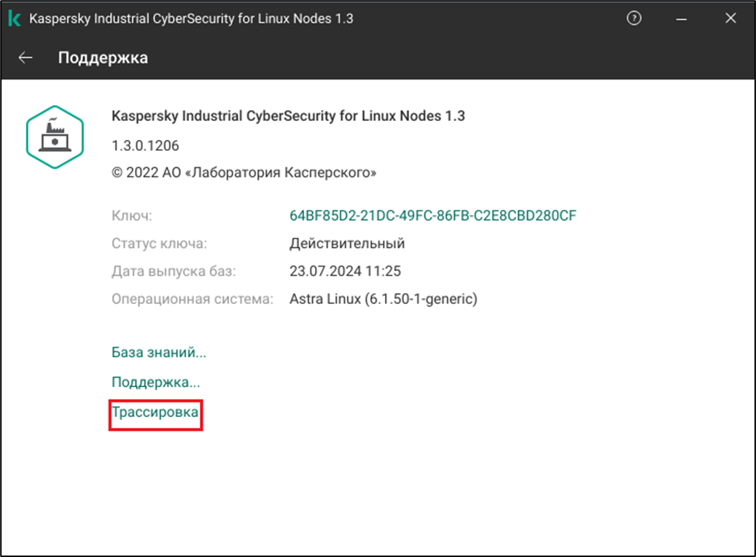Open help via the question mark icon
Image resolution: width=756 pixels, height=557 pixels.
pos(634,19)
